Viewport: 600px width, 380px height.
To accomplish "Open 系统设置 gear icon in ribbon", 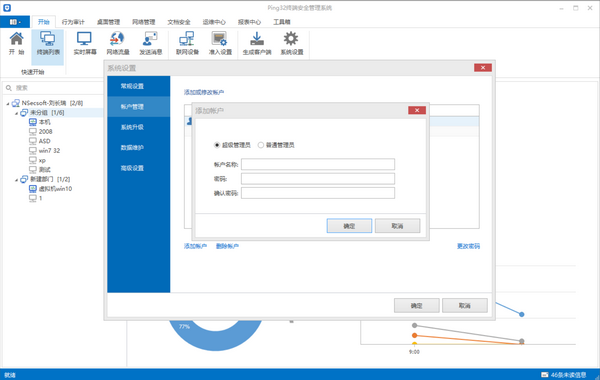I will [x=291, y=39].
